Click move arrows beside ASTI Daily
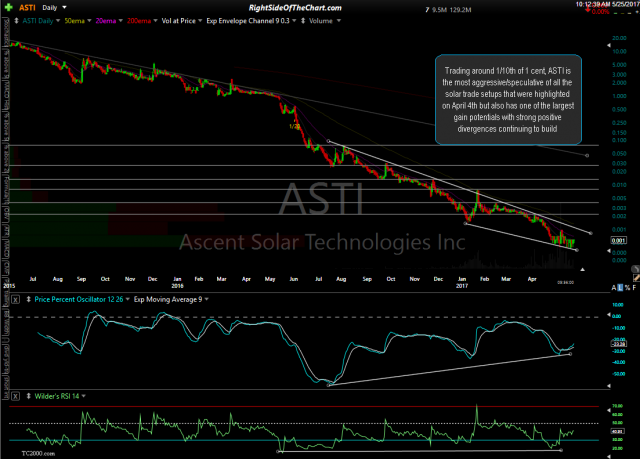Image resolution: width=640 pixels, height=459 pixels. click(x=16, y=20)
